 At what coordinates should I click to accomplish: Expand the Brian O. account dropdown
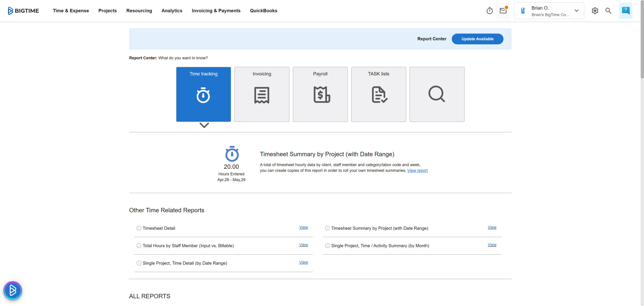(577, 11)
